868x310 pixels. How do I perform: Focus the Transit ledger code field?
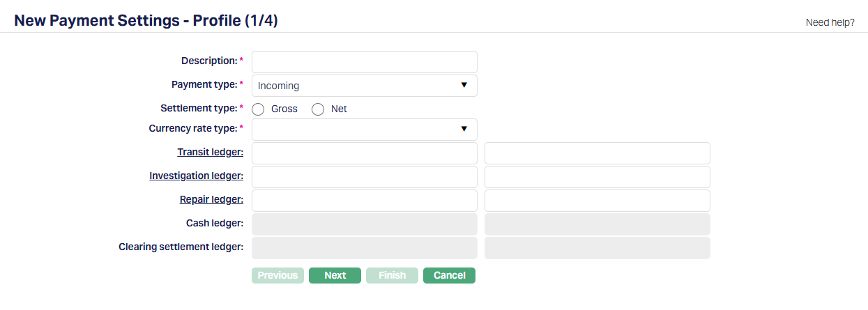tap(364, 153)
